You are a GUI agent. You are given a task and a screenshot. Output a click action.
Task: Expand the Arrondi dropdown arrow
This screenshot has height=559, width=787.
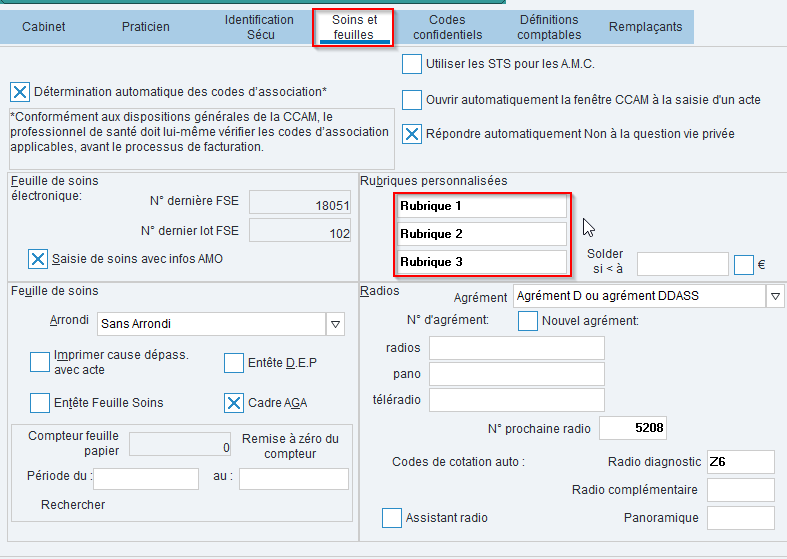click(335, 324)
